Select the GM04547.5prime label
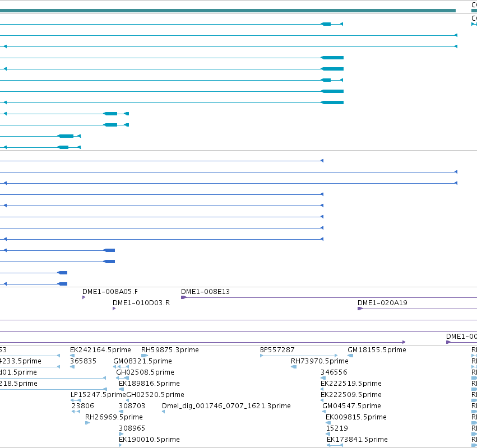 (351, 406)
